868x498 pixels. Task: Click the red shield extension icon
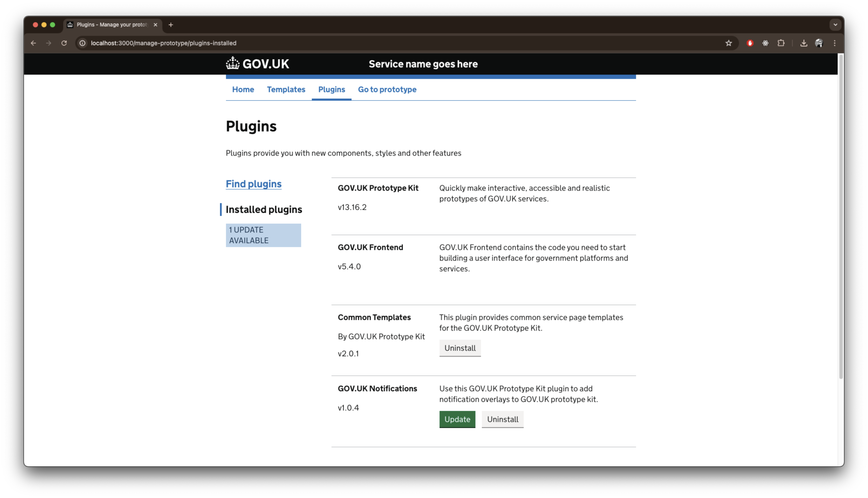click(x=750, y=43)
